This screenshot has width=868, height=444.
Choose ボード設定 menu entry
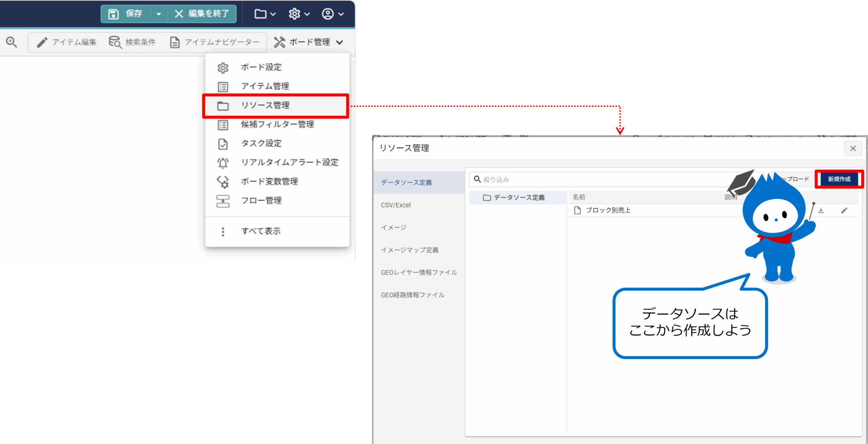click(x=261, y=67)
